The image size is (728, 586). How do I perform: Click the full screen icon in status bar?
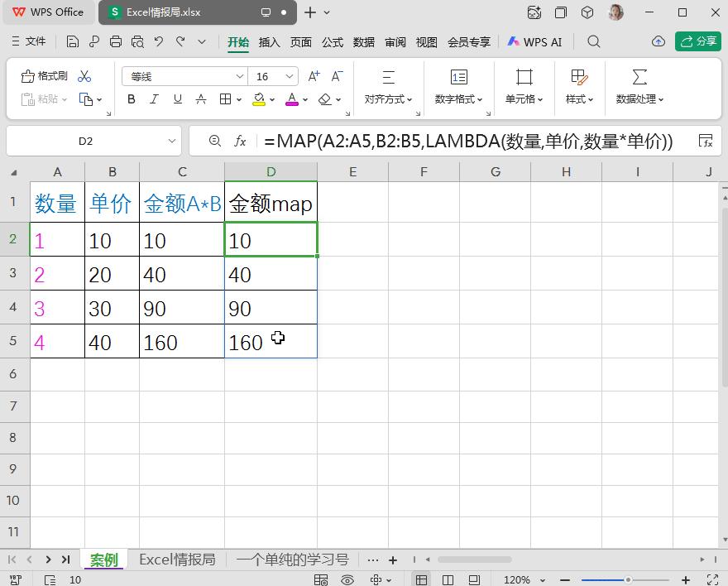[712, 579]
